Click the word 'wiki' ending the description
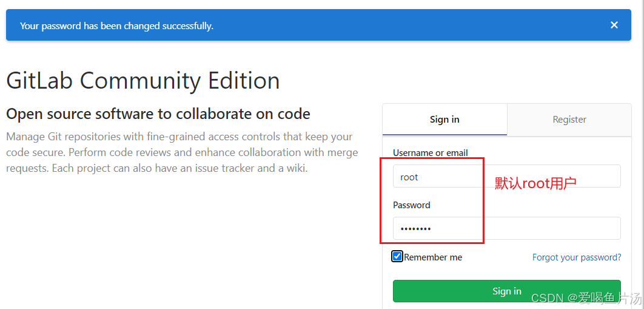Image resolution: width=644 pixels, height=309 pixels. [x=297, y=169]
